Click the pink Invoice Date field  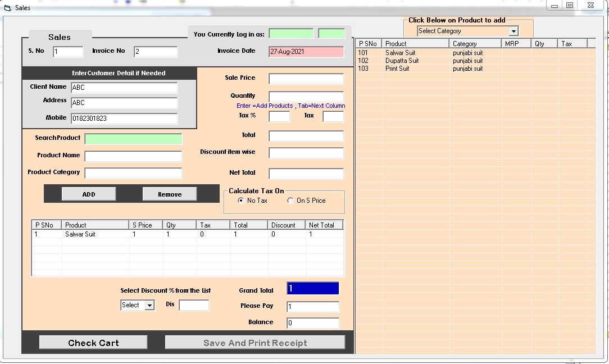pos(306,52)
